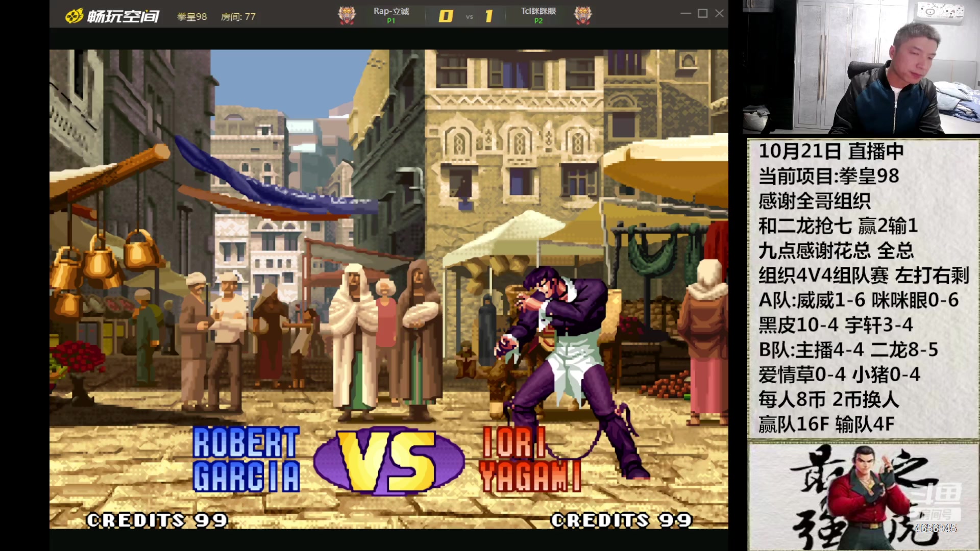
Task: Click the Tcl眯眯眼 player name
Action: (538, 11)
